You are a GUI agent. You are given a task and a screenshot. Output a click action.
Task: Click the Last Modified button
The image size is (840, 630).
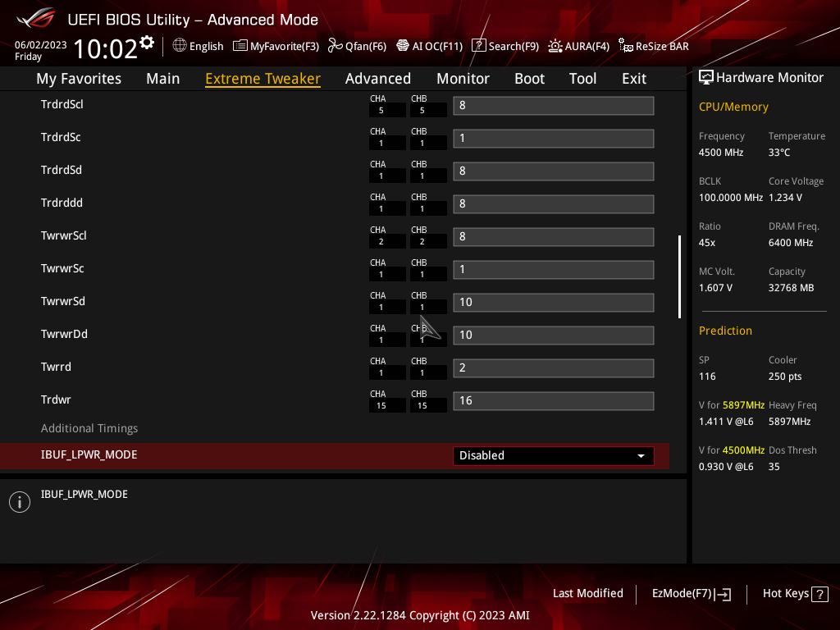tap(587, 594)
